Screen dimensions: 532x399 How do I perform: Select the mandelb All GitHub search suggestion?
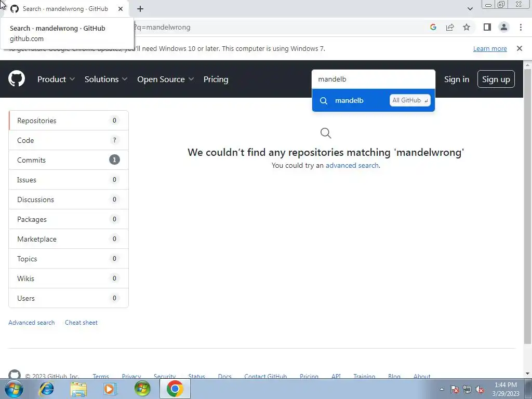coord(373,100)
